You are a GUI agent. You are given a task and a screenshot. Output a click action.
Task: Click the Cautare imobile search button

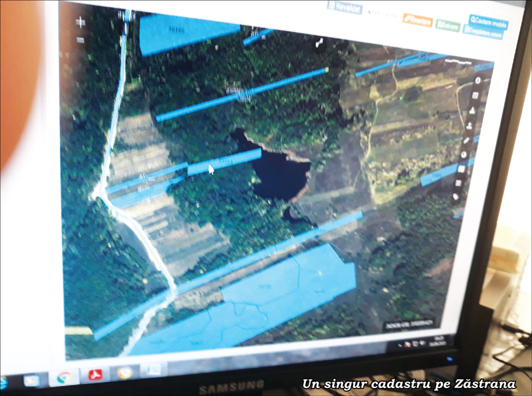pyautogui.click(x=489, y=21)
